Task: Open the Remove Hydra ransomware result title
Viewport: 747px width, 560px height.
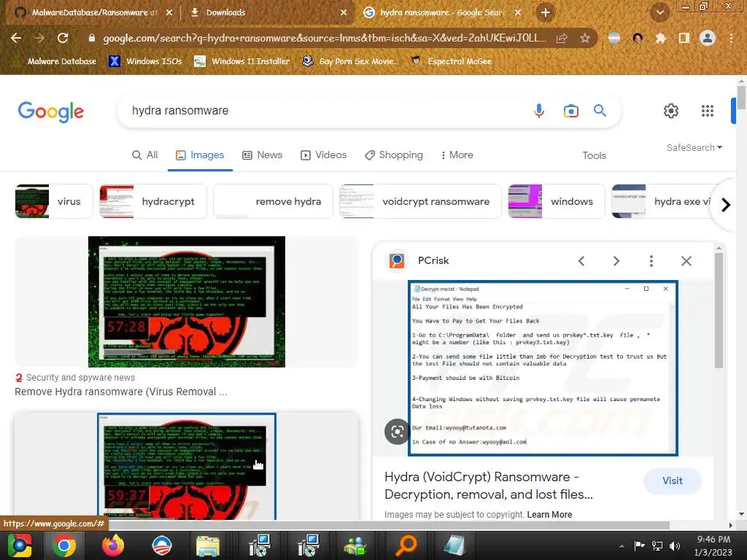Action: (121, 392)
